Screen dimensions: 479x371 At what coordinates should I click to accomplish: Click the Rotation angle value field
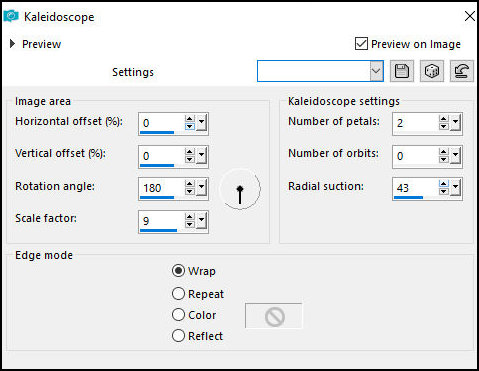[161, 188]
